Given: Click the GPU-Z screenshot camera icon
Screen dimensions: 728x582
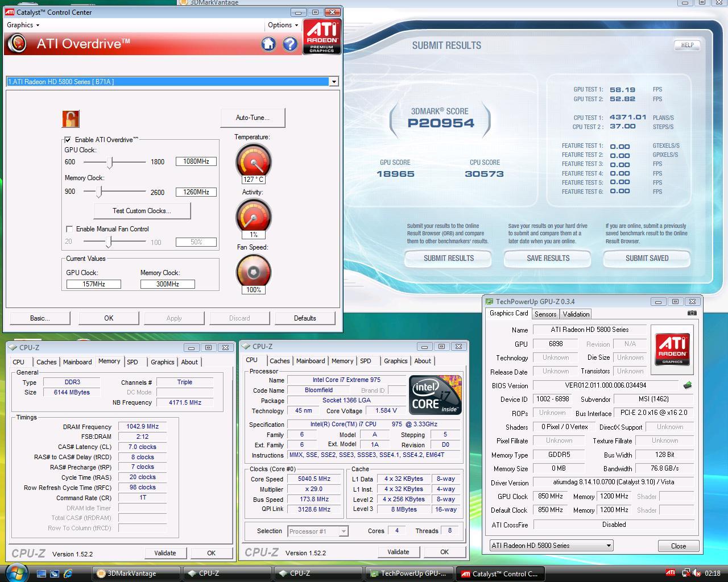Looking at the screenshot, I should click(692, 313).
